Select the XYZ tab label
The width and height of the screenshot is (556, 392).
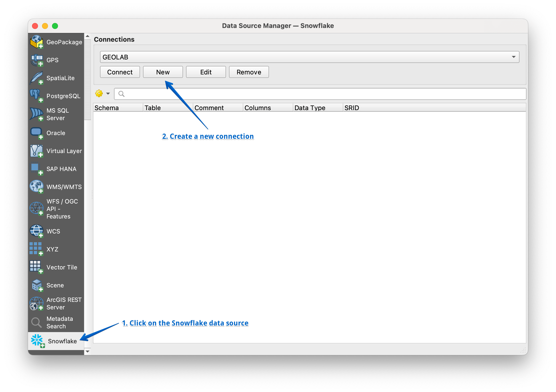52,249
